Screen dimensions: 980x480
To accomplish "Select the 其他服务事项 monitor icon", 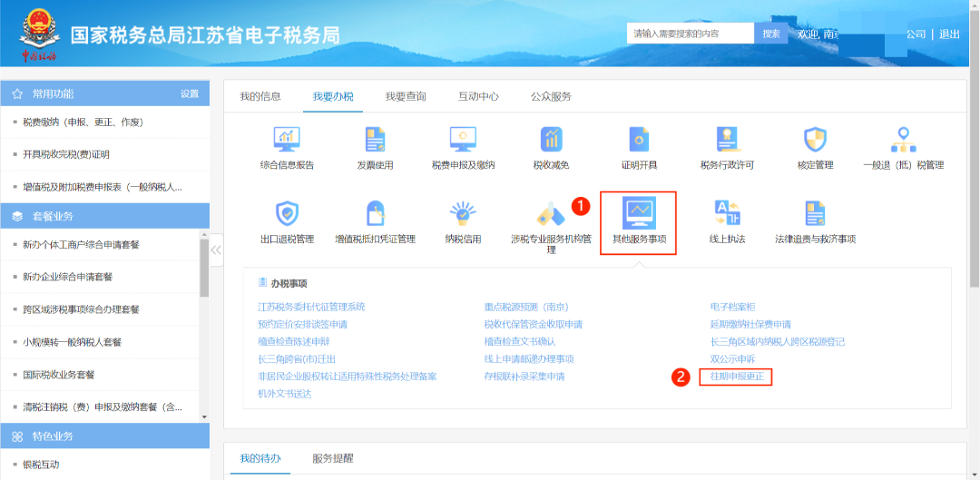I will point(639,213).
